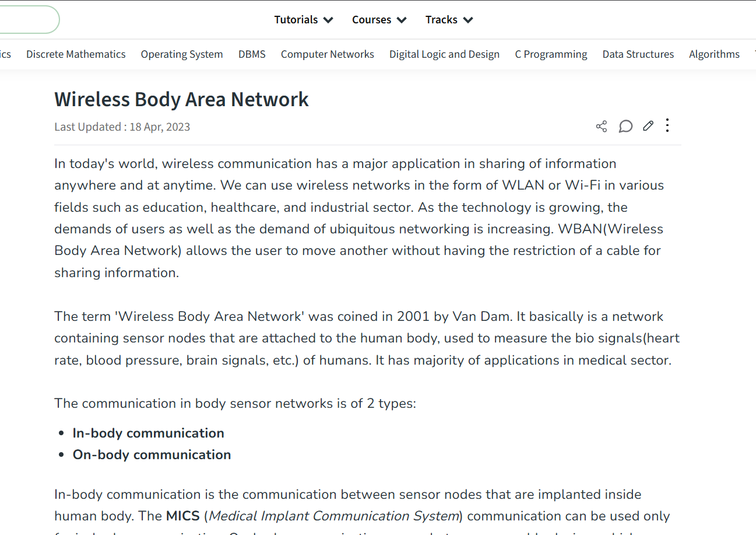The image size is (756, 535).
Task: Expand the Courses dropdown menu
Action: (x=379, y=20)
